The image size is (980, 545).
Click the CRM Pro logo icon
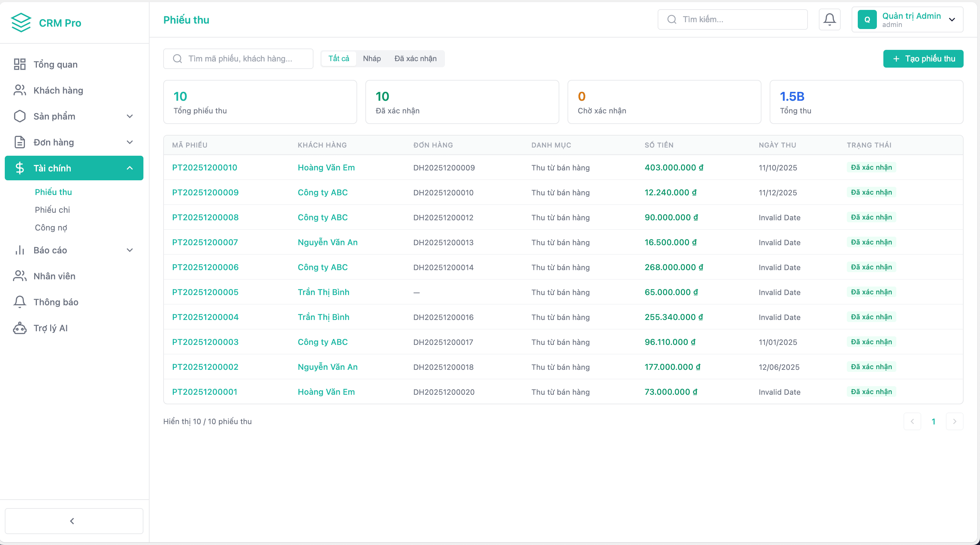(21, 23)
